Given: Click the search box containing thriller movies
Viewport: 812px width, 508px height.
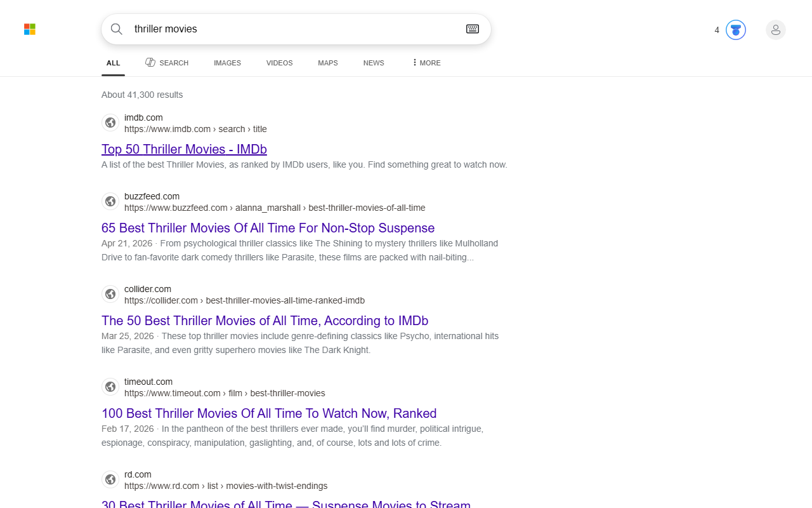Looking at the screenshot, I should (296, 29).
